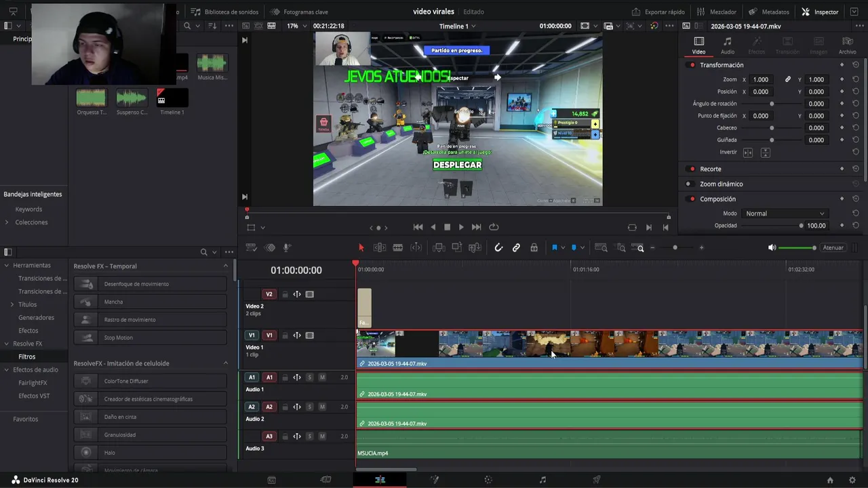868x488 pixels.
Task: Open the project settings gear
Action: click(852, 480)
